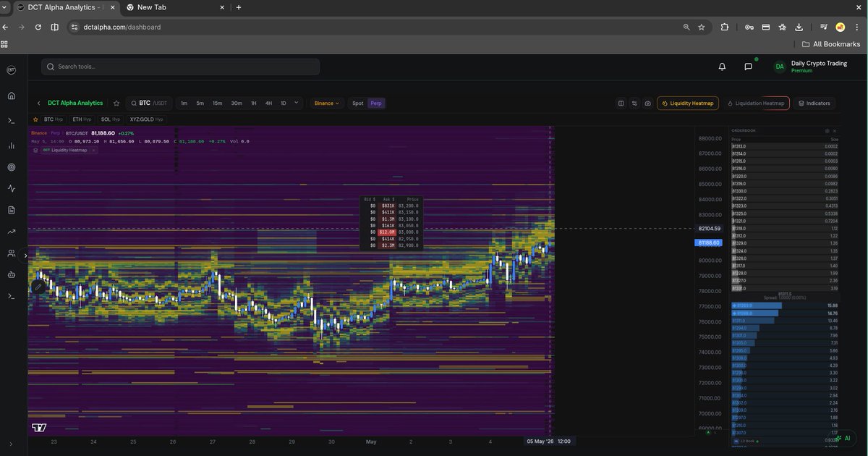Open the Chrome three-dot menu

pyautogui.click(x=857, y=27)
